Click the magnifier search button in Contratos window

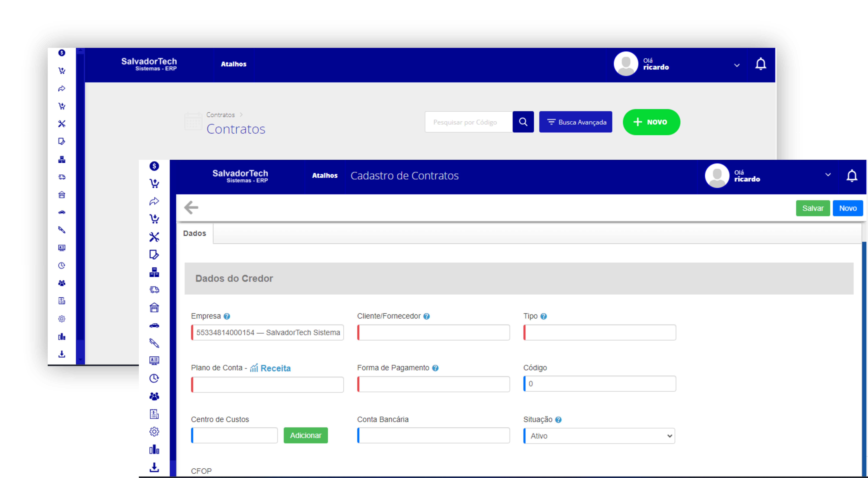(523, 122)
